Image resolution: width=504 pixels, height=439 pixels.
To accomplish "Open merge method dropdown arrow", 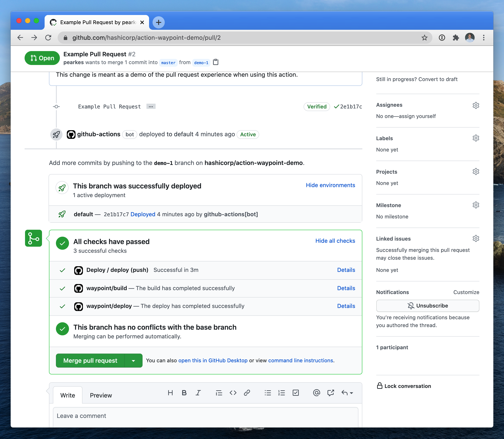I will (x=133, y=361).
